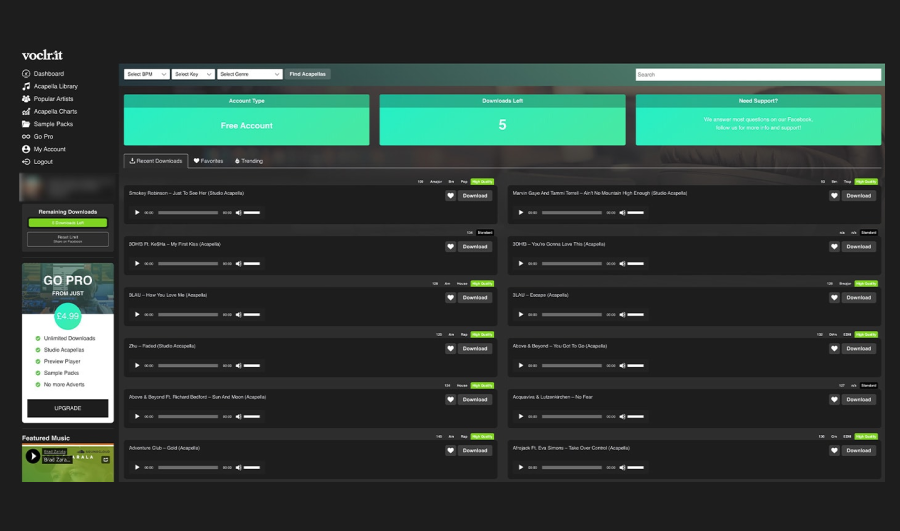Click the Downloads Left green bar
Viewport: 900px width, 531px height.
[68, 223]
